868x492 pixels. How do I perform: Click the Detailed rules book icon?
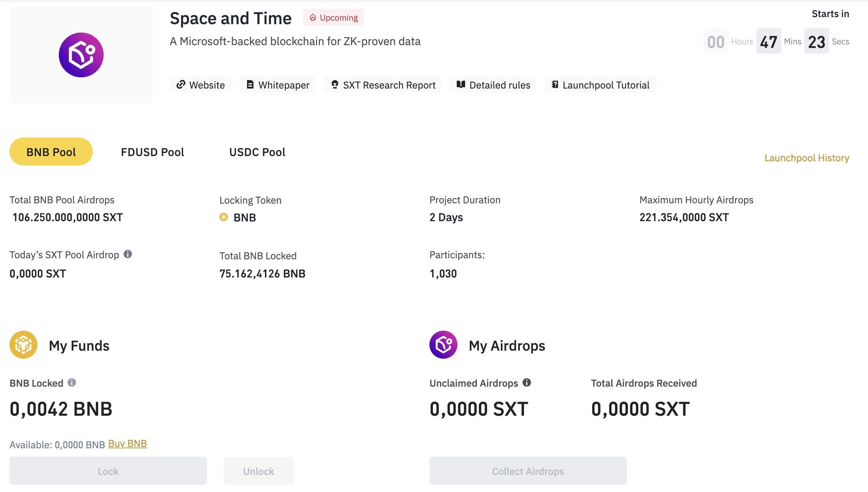pyautogui.click(x=461, y=85)
